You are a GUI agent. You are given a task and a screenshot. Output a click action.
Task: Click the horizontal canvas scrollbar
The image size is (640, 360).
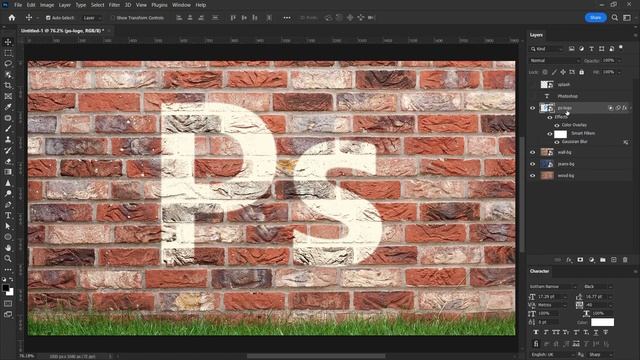click(316, 356)
